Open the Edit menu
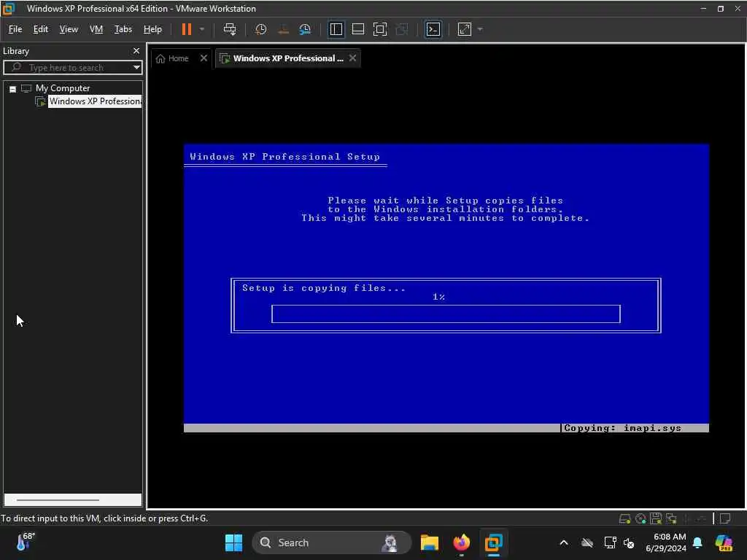The width and height of the screenshot is (747, 560). 41,29
